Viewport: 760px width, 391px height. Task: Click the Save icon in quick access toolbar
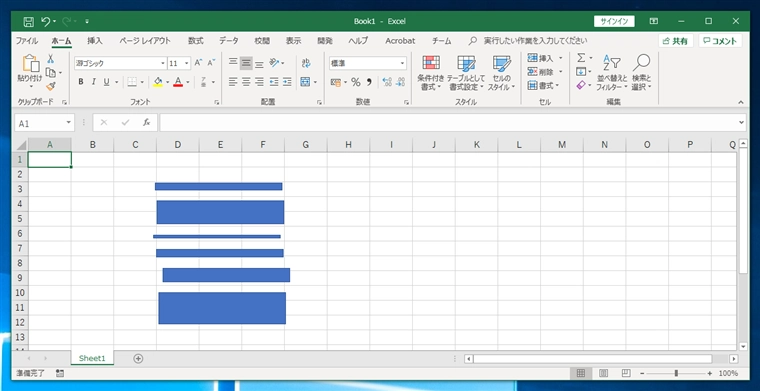pos(29,21)
